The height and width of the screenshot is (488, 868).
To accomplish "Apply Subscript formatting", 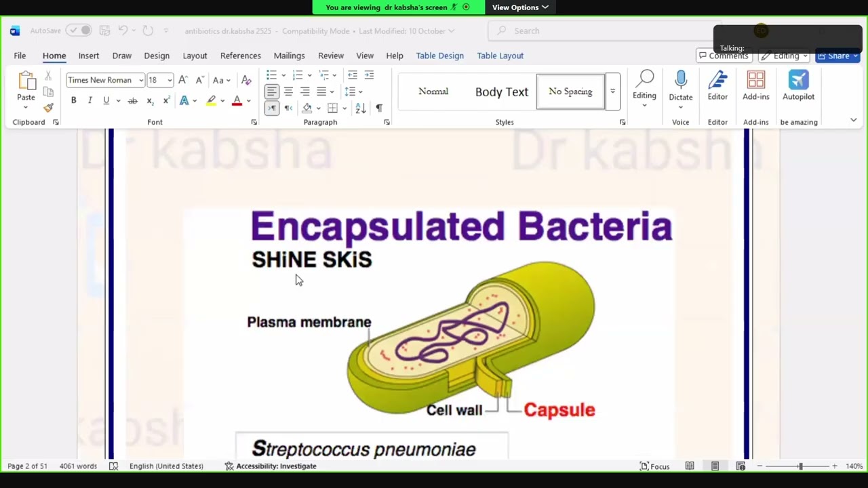I will [x=150, y=100].
